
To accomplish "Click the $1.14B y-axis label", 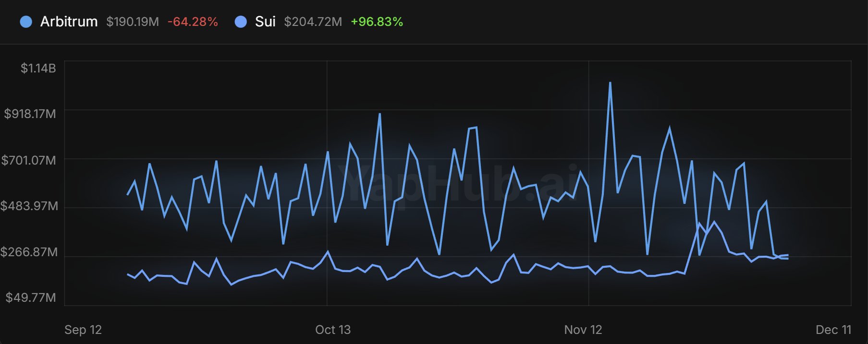I will [x=38, y=68].
